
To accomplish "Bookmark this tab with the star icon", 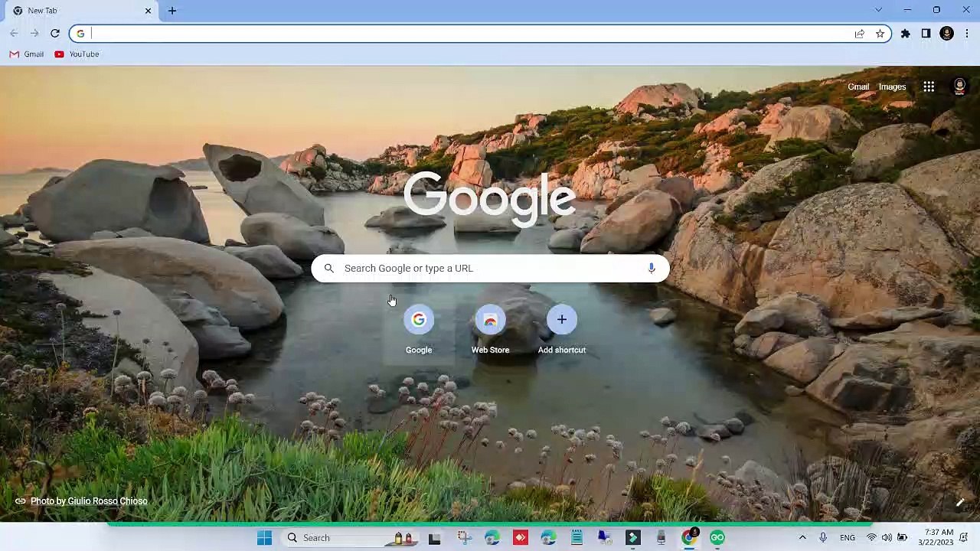I will click(x=880, y=34).
